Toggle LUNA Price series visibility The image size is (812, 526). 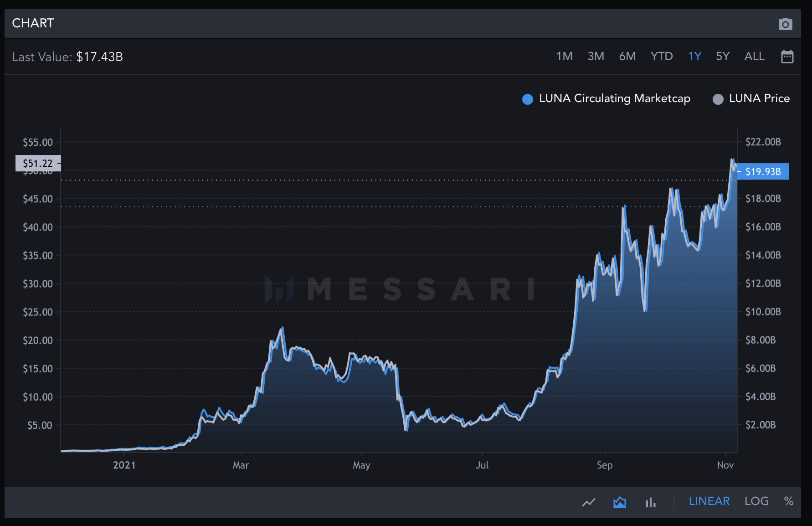click(751, 98)
